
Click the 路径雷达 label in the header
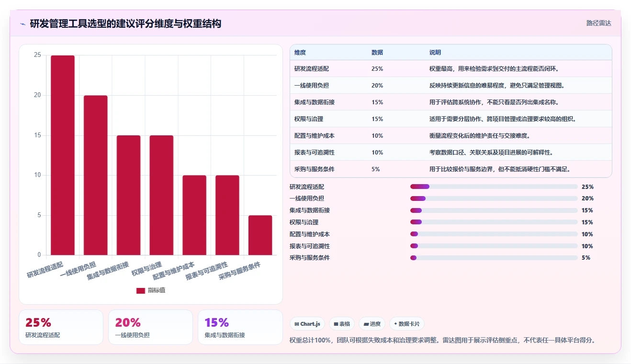(599, 23)
